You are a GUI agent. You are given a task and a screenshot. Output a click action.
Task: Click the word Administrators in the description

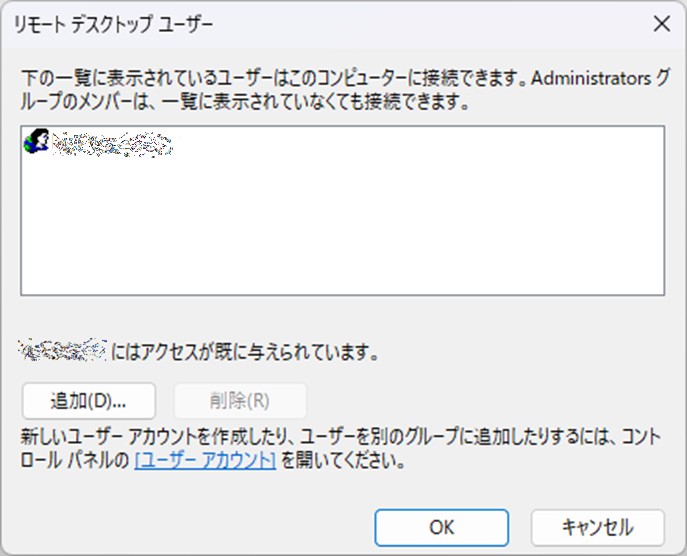[x=591, y=78]
